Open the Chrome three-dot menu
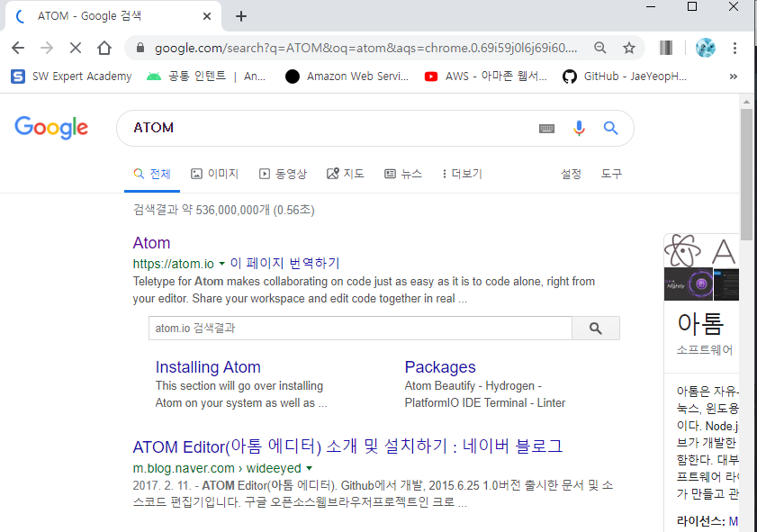The width and height of the screenshot is (757, 532). [734, 48]
